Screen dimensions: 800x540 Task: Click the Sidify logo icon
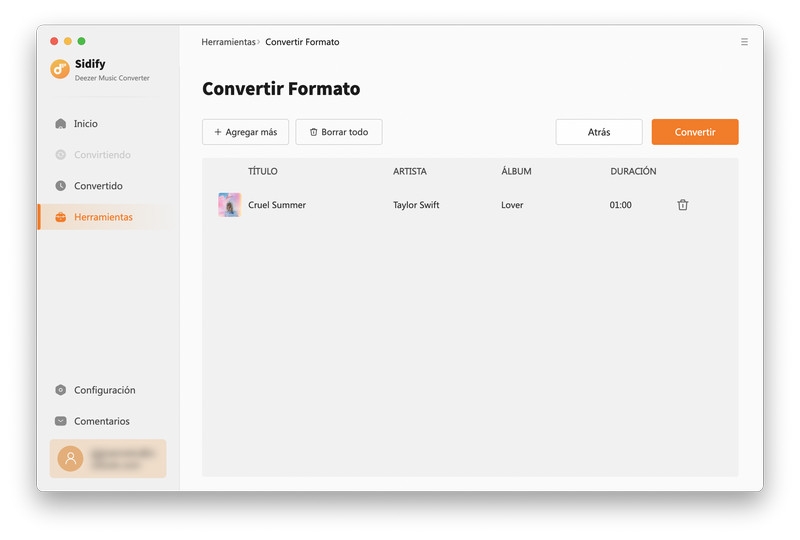pos(60,69)
